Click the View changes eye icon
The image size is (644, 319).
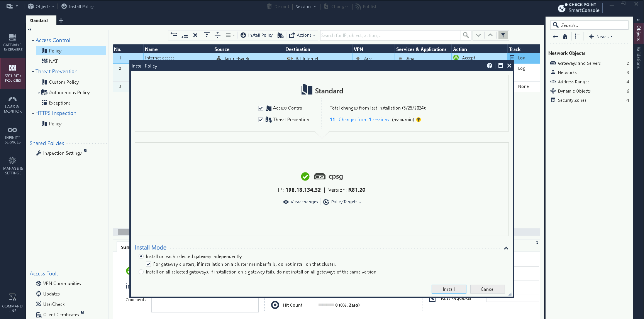coord(286,202)
